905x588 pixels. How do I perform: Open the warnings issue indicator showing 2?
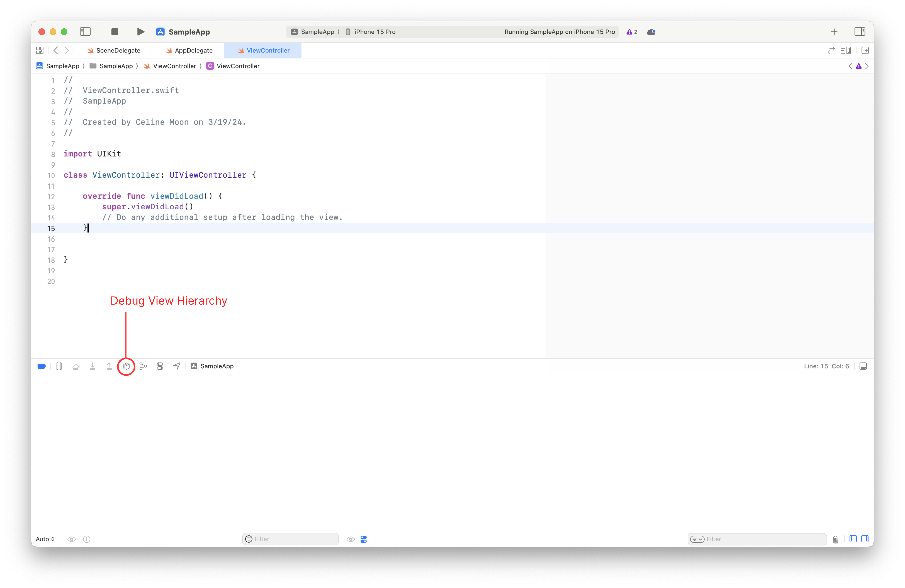pyautogui.click(x=632, y=32)
